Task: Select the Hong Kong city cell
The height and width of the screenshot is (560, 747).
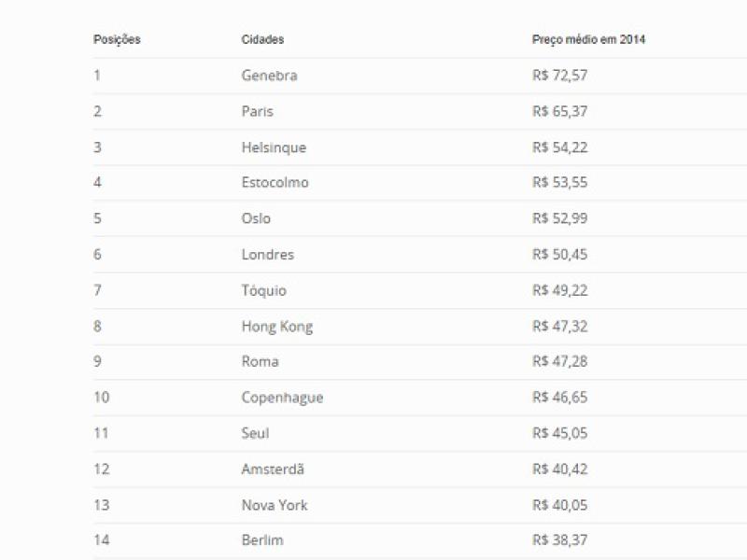Action: [276, 327]
